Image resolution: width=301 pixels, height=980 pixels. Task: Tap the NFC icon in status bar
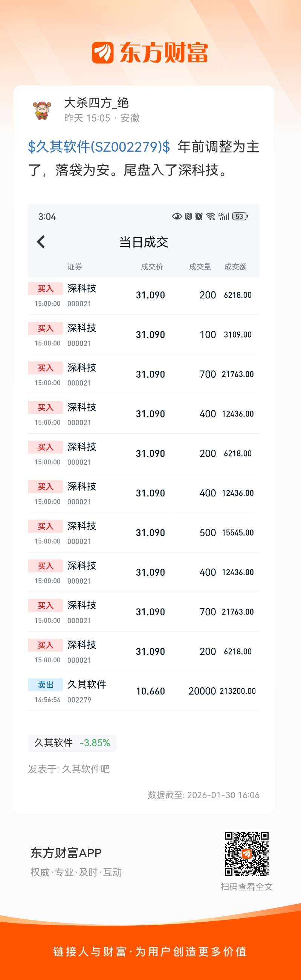click(188, 216)
